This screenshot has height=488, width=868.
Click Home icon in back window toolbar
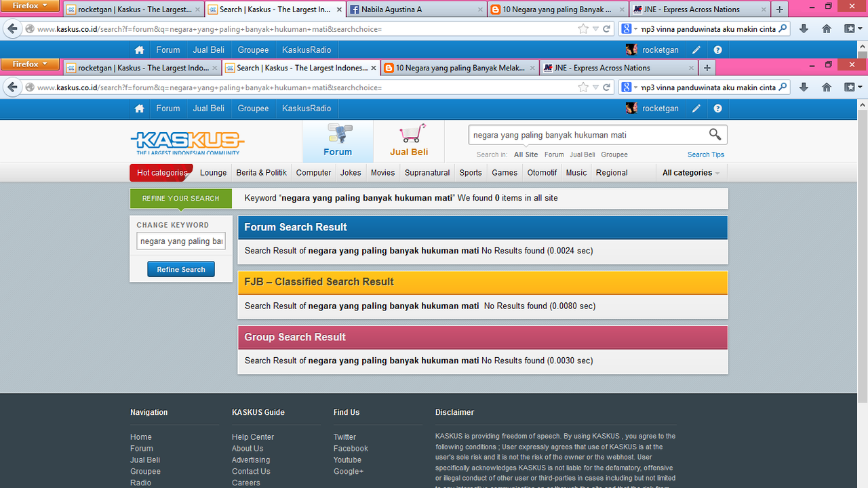point(827,29)
